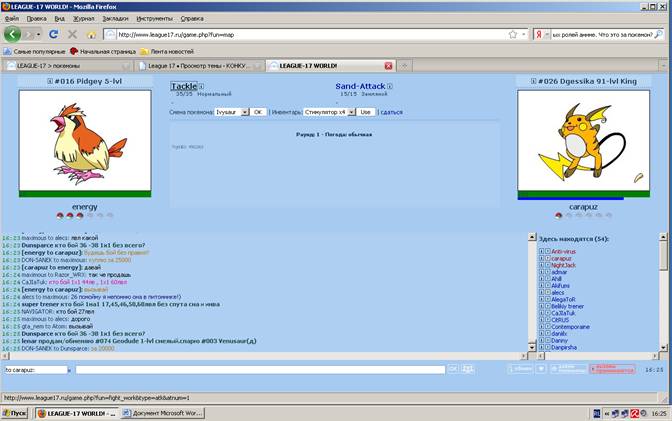This screenshot has height=421, width=672.
Task: Close the LEAGUE-17 WORLD! tab
Action: (x=388, y=66)
